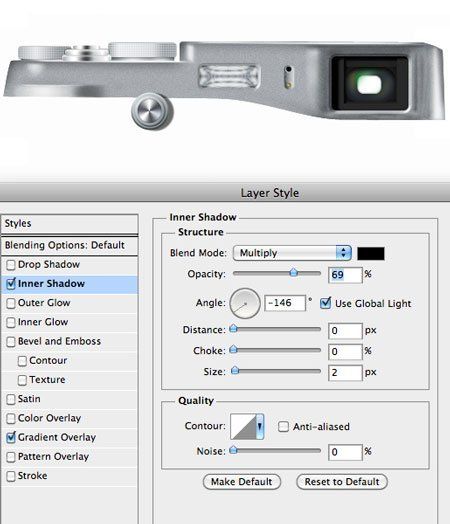The height and width of the screenshot is (524, 450).
Task: Click the Make Default button
Action: click(242, 482)
